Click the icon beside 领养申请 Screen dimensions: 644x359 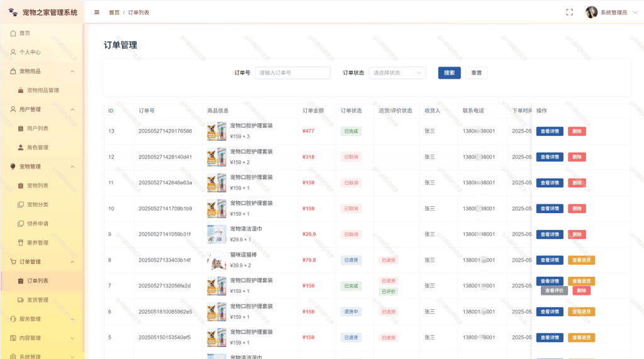click(21, 224)
